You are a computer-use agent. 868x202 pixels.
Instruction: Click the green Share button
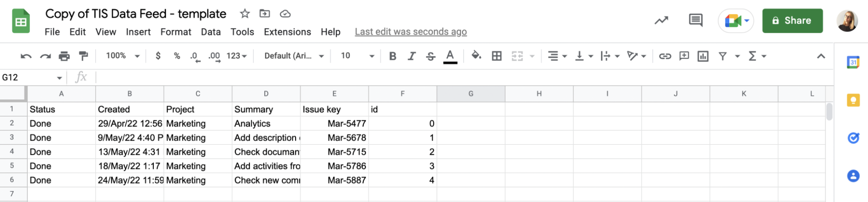tap(792, 21)
